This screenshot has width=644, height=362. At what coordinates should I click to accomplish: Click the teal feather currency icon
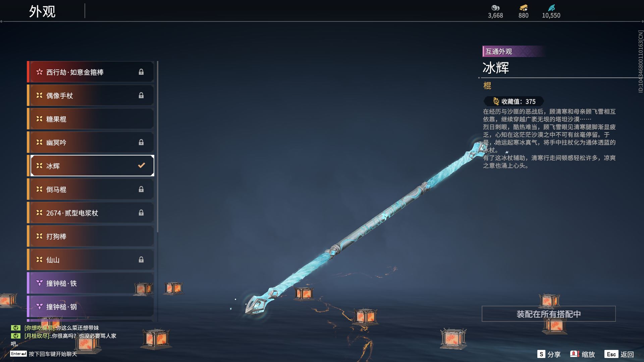551,8
